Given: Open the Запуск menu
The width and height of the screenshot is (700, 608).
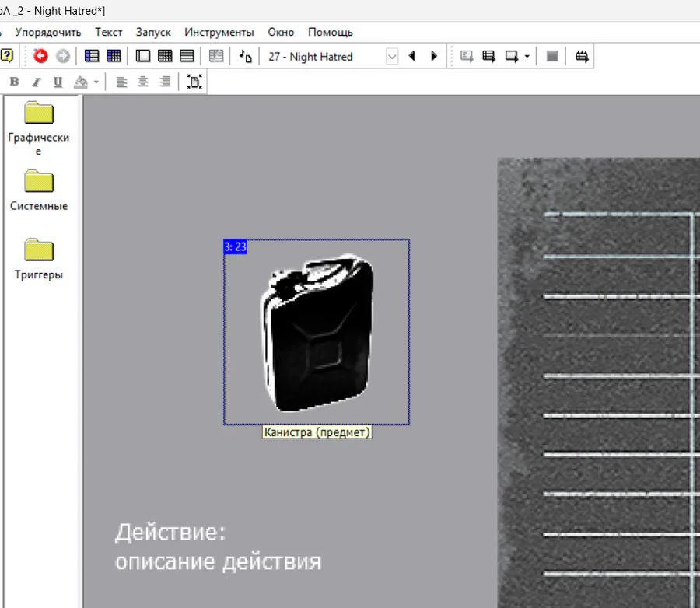Looking at the screenshot, I should (x=153, y=32).
